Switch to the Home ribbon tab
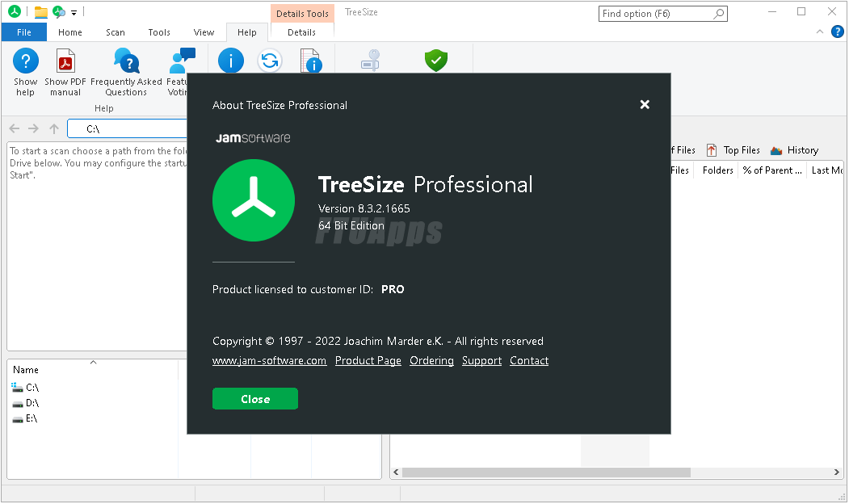This screenshot has width=849, height=504. (70, 32)
